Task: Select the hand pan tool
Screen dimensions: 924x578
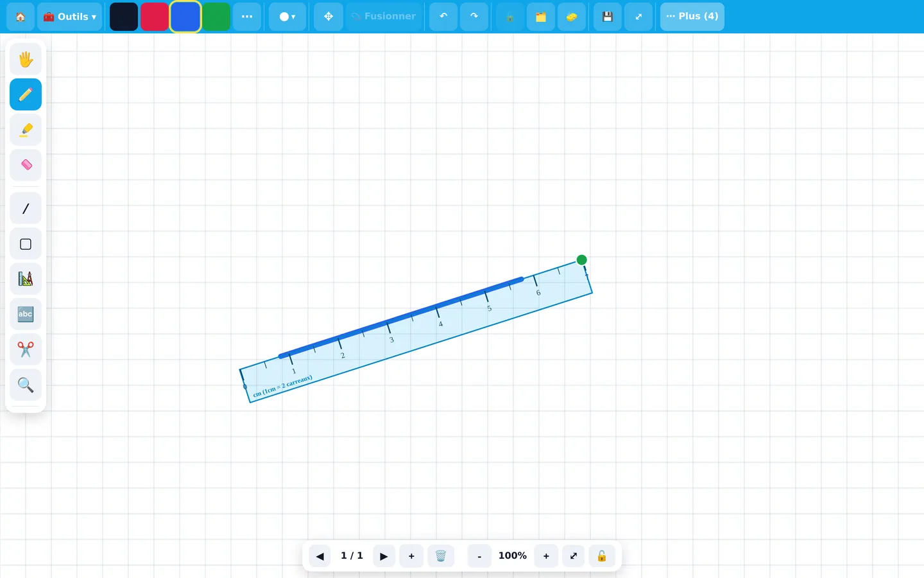Action: [x=26, y=59]
